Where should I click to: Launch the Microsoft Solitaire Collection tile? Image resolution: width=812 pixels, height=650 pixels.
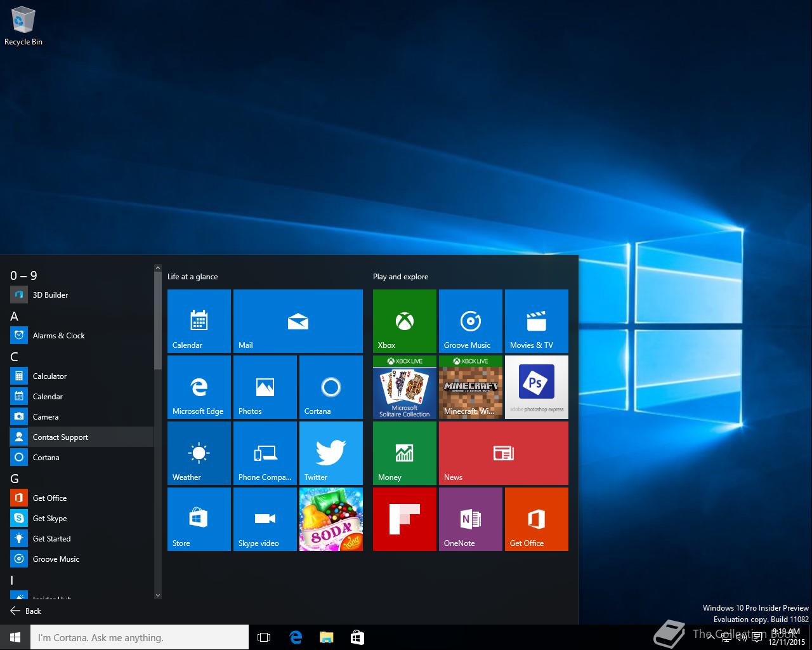point(405,387)
